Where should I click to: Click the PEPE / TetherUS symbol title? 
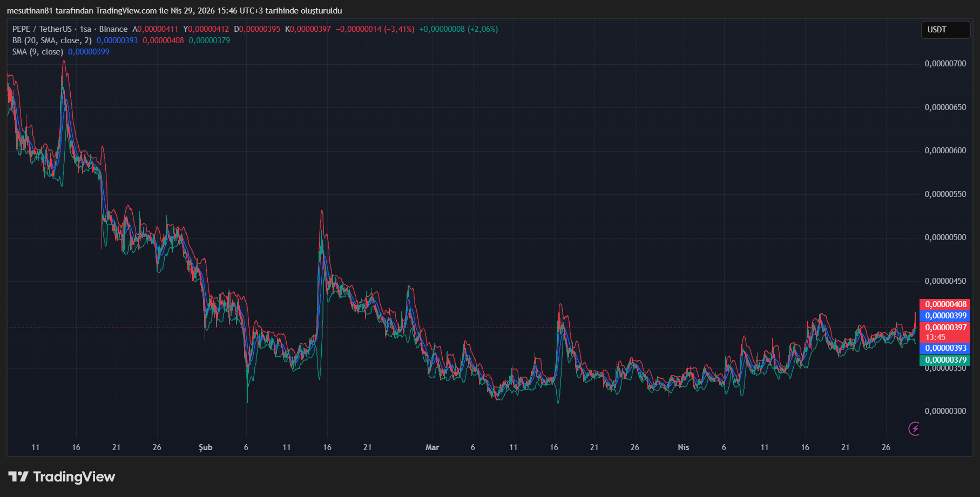point(42,29)
